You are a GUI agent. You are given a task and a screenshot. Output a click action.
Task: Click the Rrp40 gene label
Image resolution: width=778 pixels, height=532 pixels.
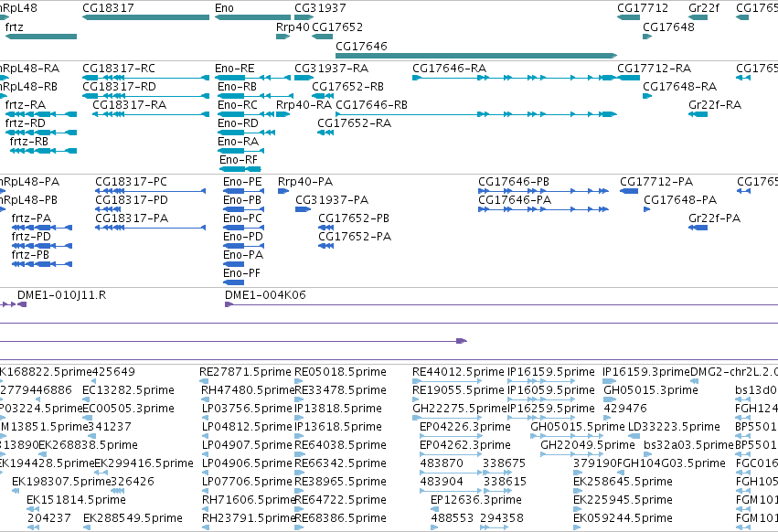tap(293, 27)
